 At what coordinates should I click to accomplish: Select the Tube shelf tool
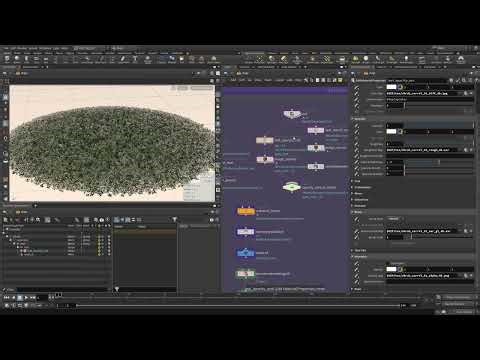(x=27, y=59)
